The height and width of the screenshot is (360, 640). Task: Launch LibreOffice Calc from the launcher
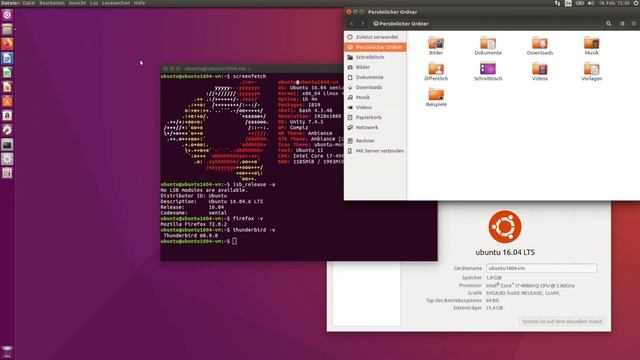(7, 73)
